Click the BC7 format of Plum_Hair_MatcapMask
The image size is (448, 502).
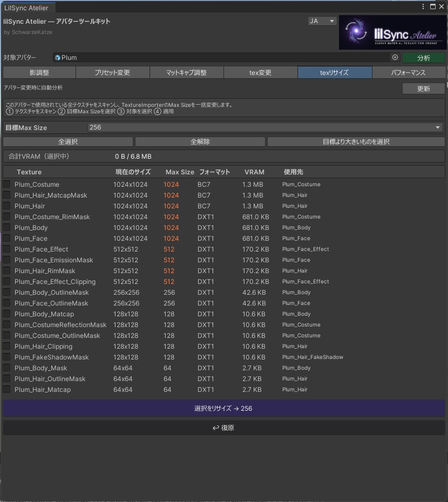[x=204, y=195]
